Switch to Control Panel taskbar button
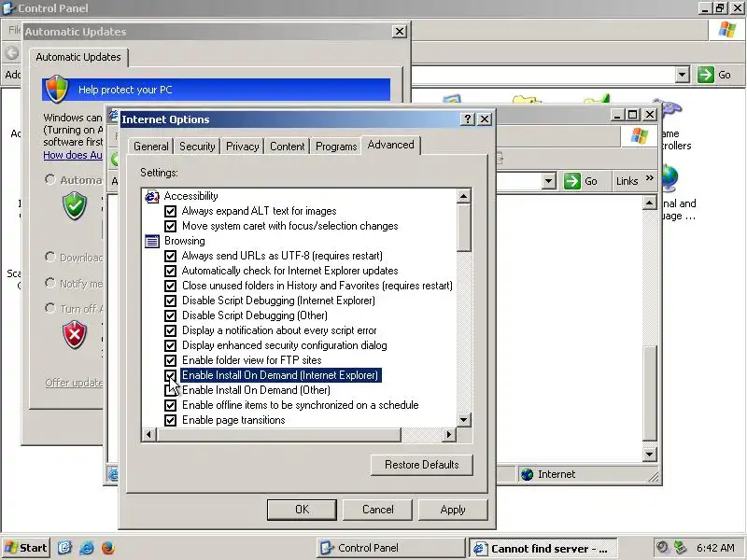The height and width of the screenshot is (560, 747). pyautogui.click(x=390, y=548)
